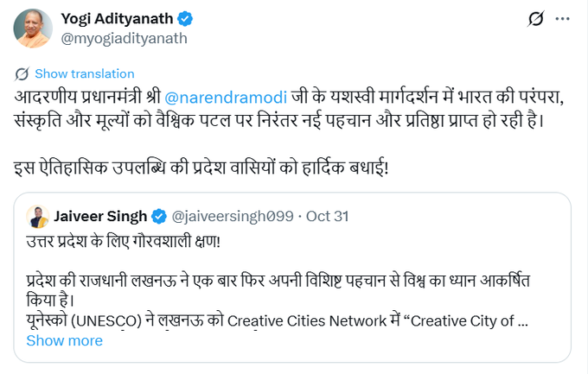The image size is (588, 374).
Task: Click the @jaiveersingh099 handle
Action: (x=233, y=216)
